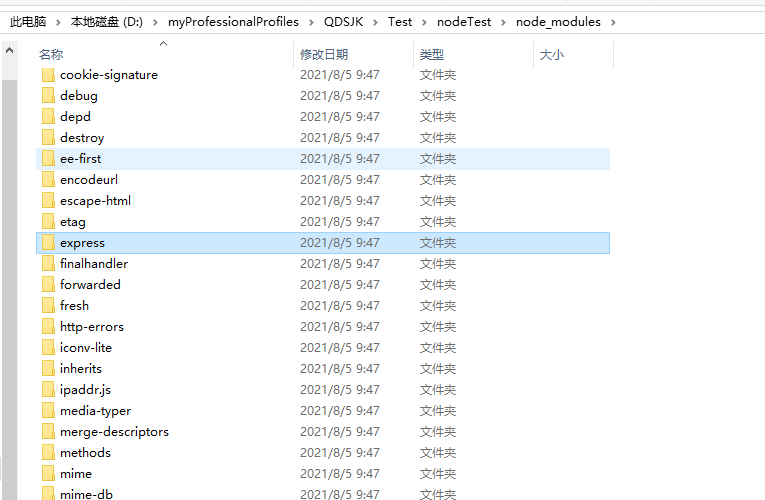Expand the chevron after Test breadcrumb

tap(424, 22)
